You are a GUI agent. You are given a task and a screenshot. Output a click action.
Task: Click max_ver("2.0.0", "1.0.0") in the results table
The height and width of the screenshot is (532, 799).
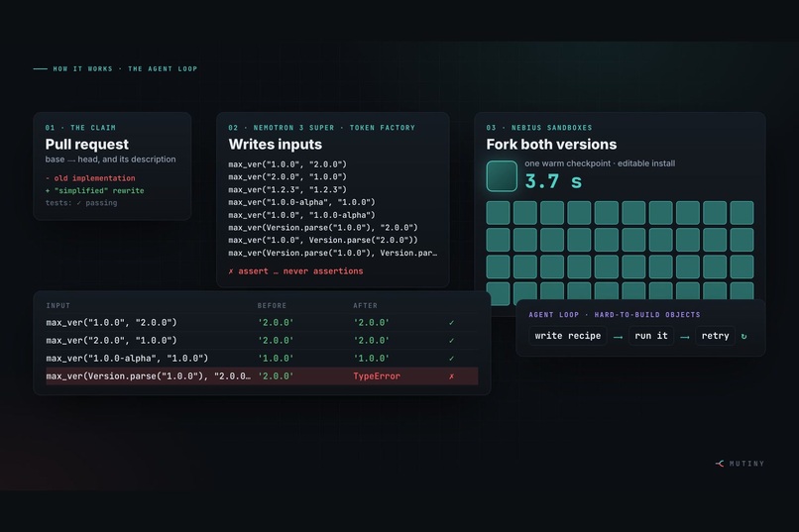111,341
